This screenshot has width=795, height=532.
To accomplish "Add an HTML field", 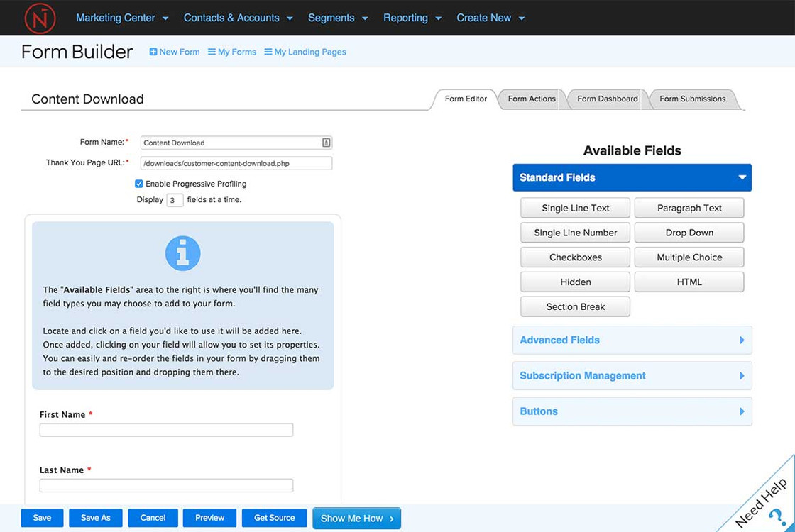I will pyautogui.click(x=689, y=282).
